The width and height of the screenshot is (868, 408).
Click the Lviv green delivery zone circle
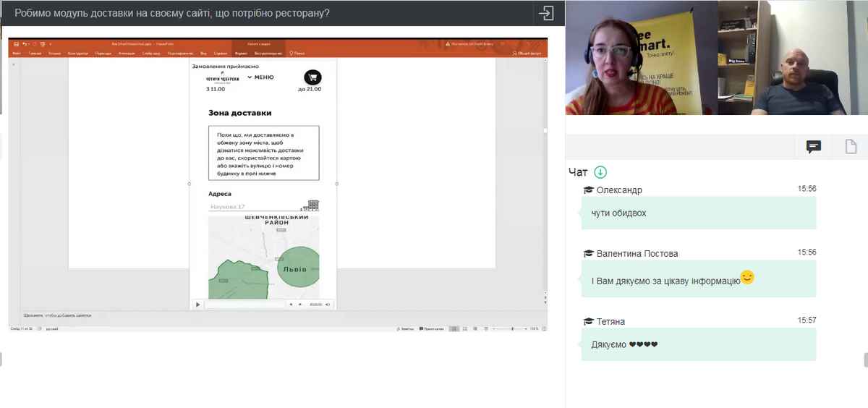coord(297,269)
